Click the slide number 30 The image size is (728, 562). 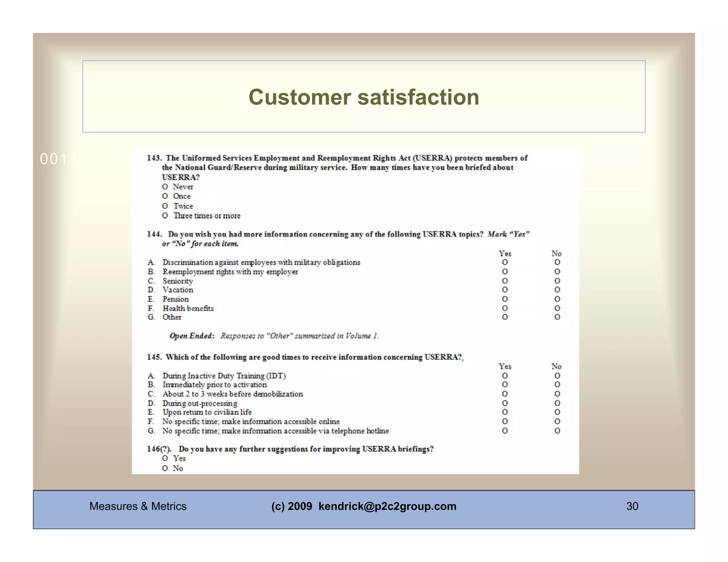(x=632, y=506)
